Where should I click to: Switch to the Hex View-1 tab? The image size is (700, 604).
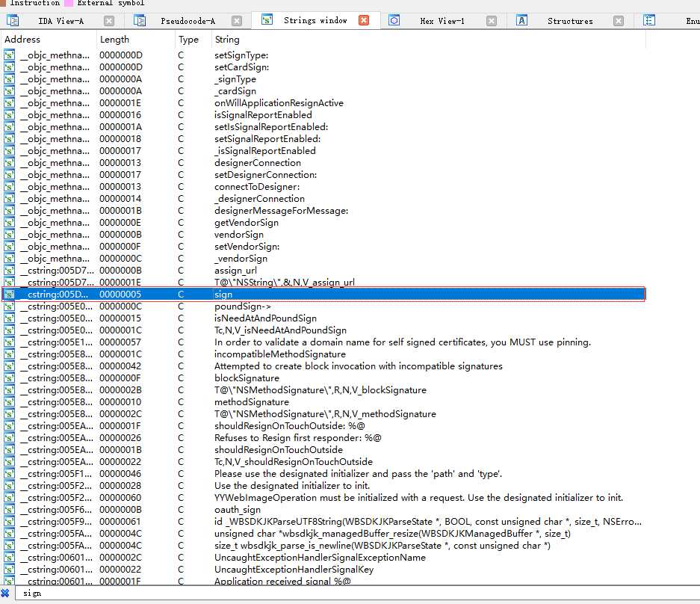point(442,21)
